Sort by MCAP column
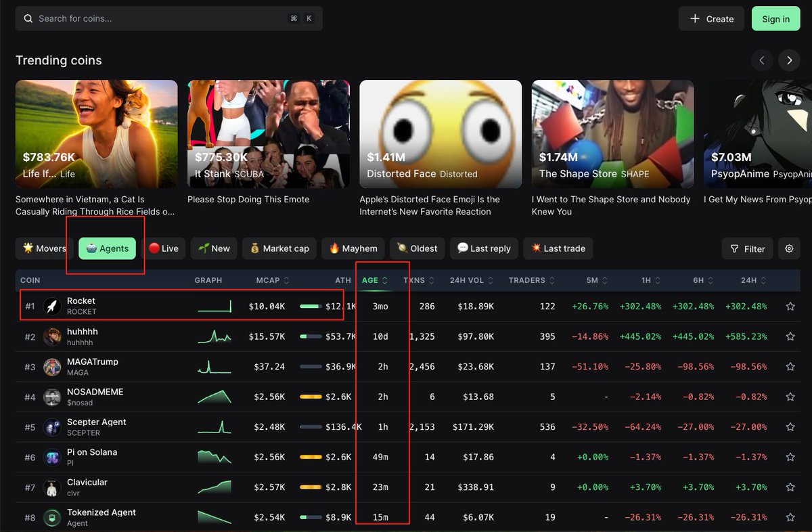Viewport: 812px width, 532px height. point(273,280)
